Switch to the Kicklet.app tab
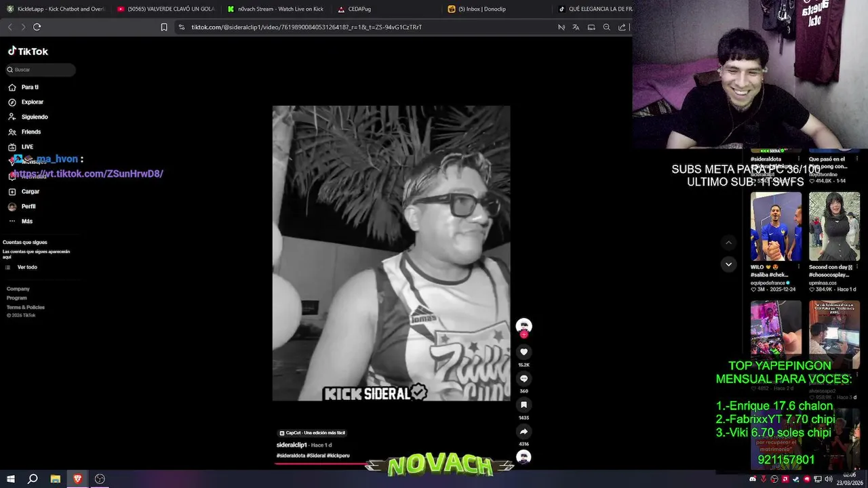The image size is (868, 488). (56, 9)
